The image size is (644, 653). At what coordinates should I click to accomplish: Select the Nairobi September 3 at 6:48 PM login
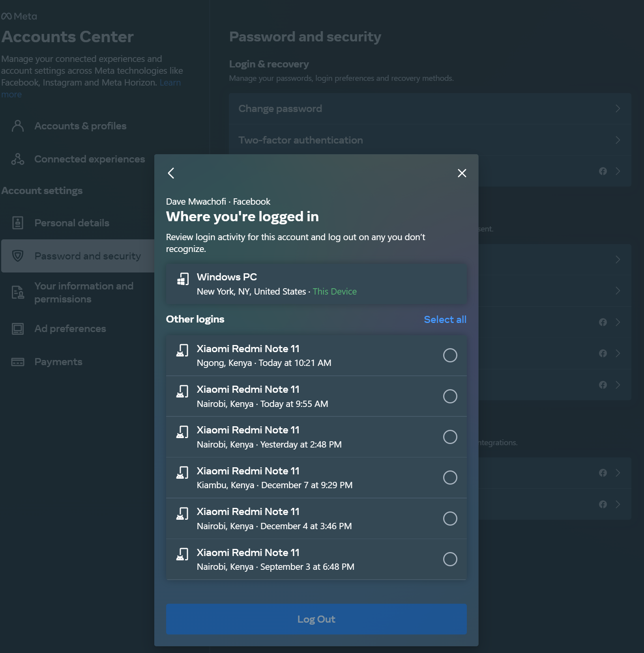coord(450,559)
